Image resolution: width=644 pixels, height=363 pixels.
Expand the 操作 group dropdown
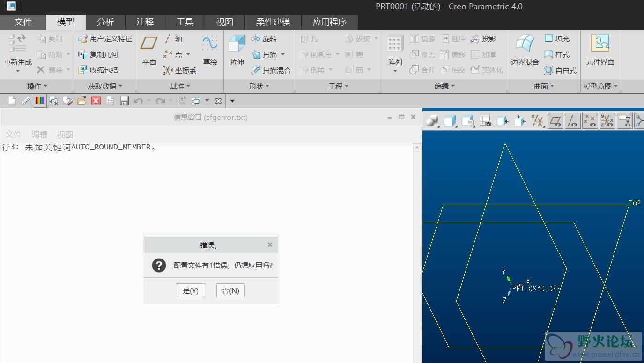(x=37, y=86)
